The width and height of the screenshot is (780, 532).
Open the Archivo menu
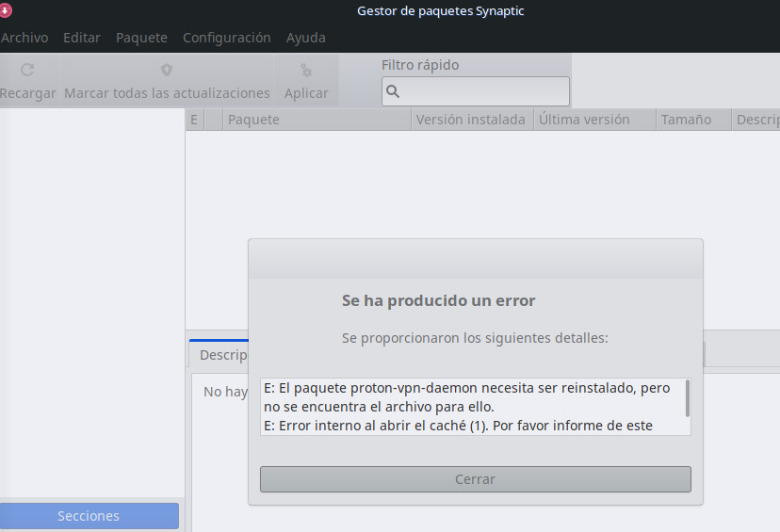[24, 38]
